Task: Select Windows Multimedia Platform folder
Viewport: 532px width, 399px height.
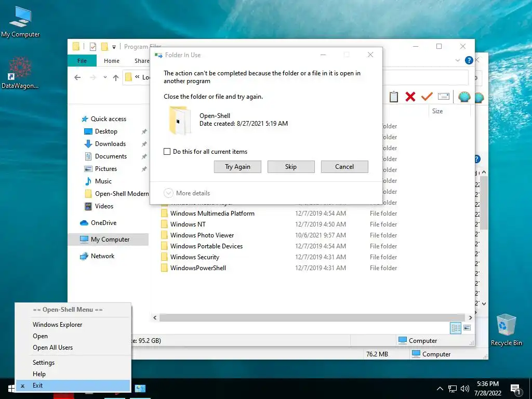Action: (x=212, y=214)
